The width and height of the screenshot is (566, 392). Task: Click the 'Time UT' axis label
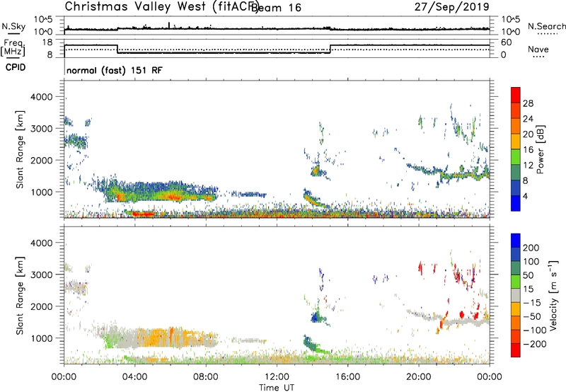pos(277,387)
